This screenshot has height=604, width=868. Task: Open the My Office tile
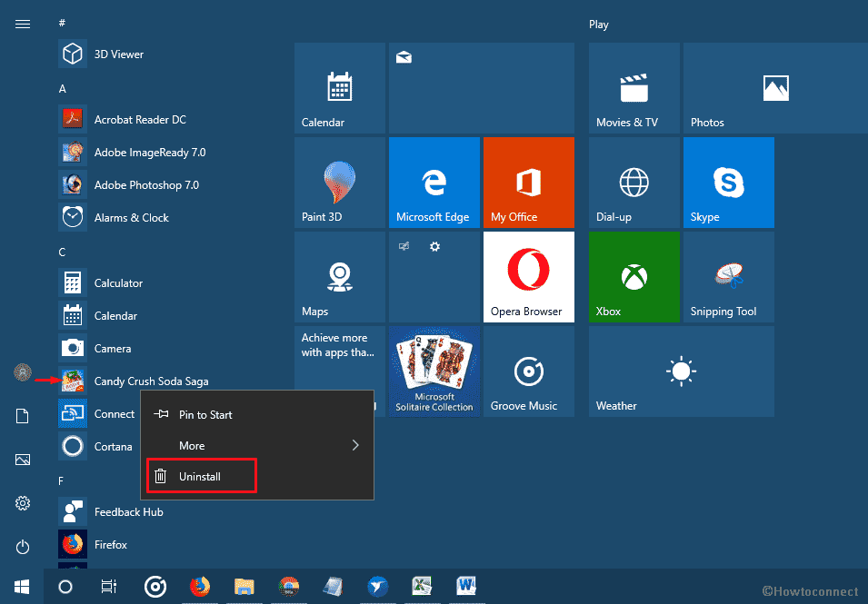[x=529, y=183]
